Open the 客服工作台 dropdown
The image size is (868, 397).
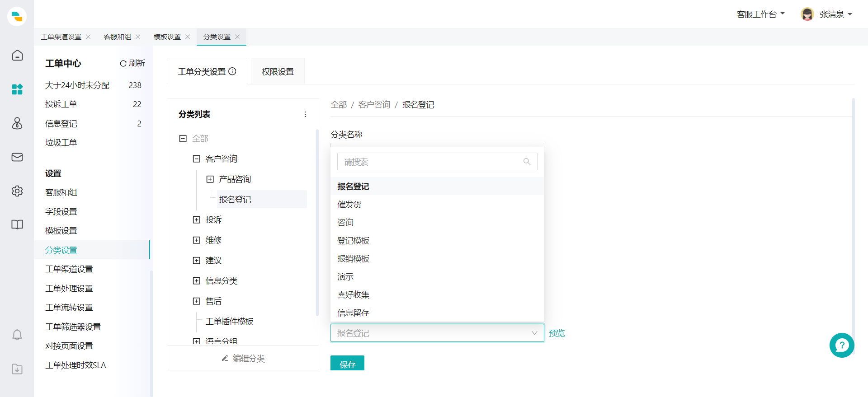[761, 14]
